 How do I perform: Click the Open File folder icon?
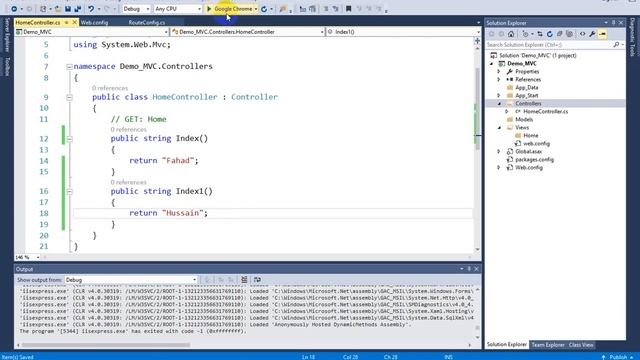tap(58, 9)
